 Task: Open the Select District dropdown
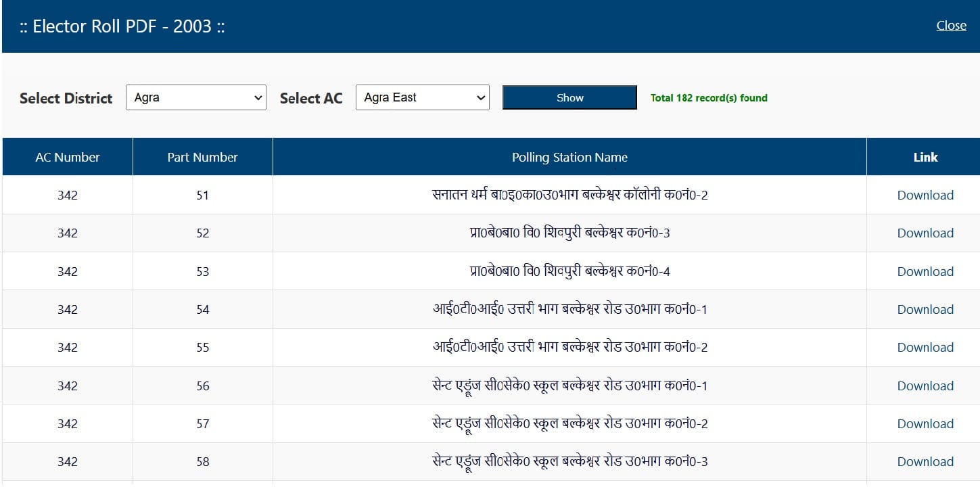click(x=195, y=97)
